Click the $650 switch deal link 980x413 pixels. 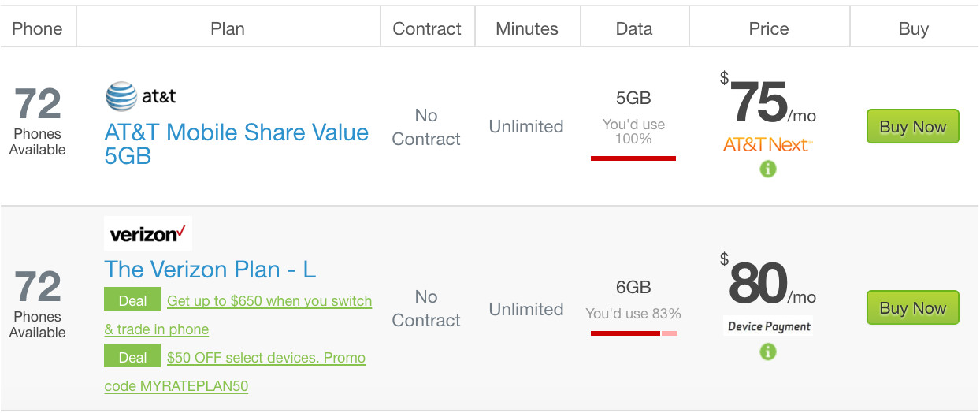pos(269,301)
